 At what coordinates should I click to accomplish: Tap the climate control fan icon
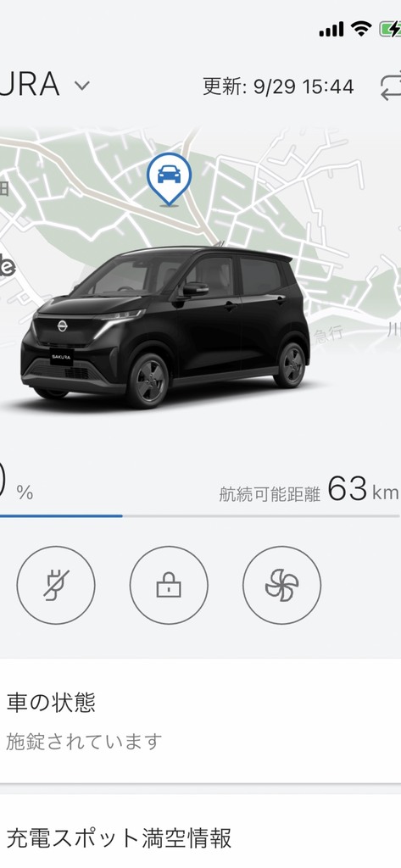[x=282, y=585]
